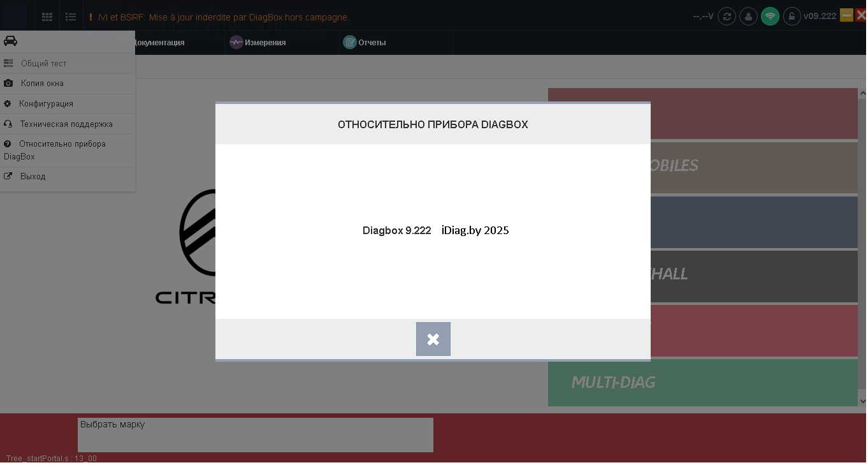
Task: Choose Копия окна from the menu
Action: (42, 84)
